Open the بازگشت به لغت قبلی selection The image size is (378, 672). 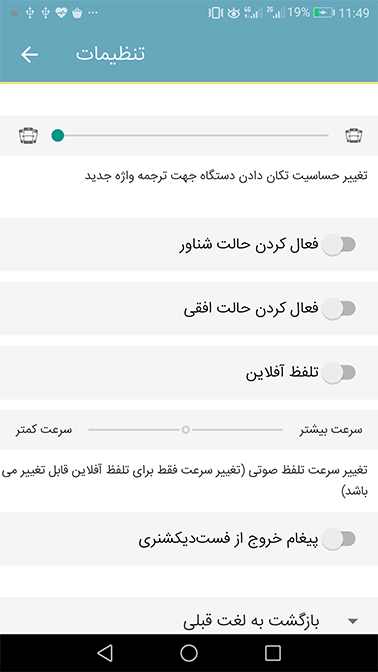click(189, 615)
